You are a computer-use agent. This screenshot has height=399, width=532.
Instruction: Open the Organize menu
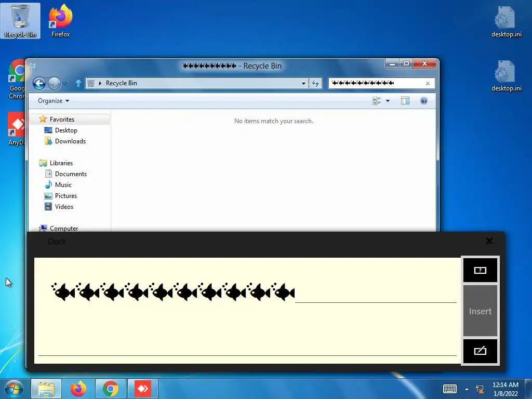point(54,101)
